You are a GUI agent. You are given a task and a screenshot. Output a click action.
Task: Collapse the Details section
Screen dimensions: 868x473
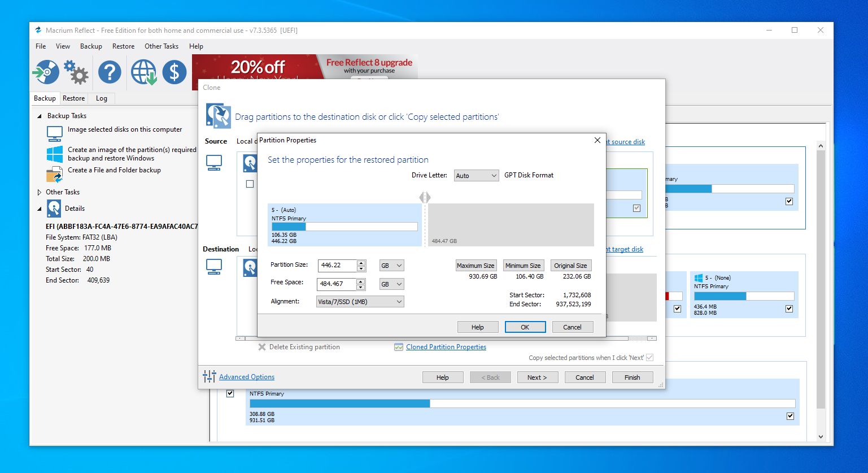[x=40, y=209]
